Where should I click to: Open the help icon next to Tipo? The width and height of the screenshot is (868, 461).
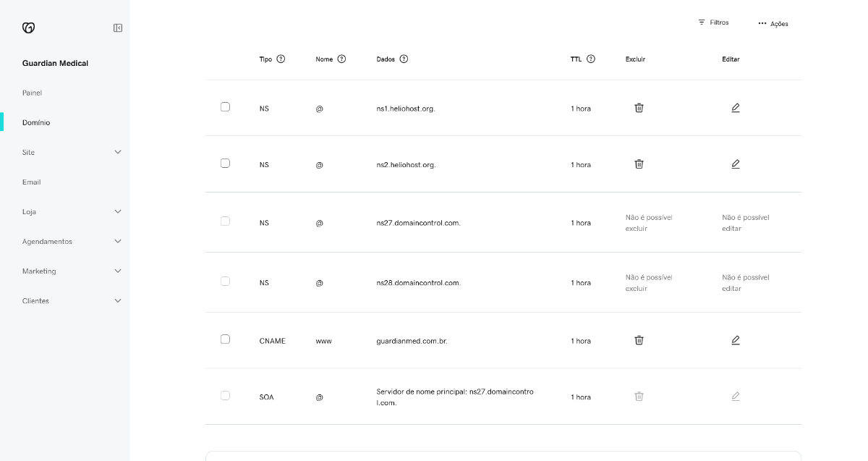tap(281, 59)
